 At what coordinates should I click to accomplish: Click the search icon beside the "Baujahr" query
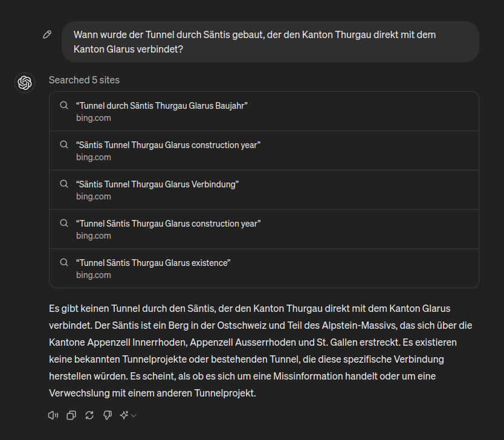coord(63,106)
